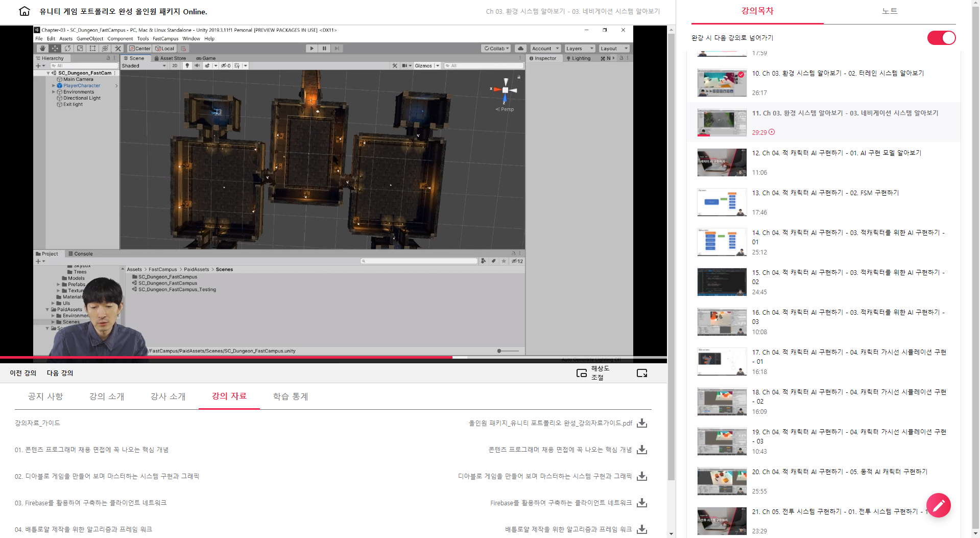
Task: Adjust Project panel icon size slider
Action: (x=508, y=351)
